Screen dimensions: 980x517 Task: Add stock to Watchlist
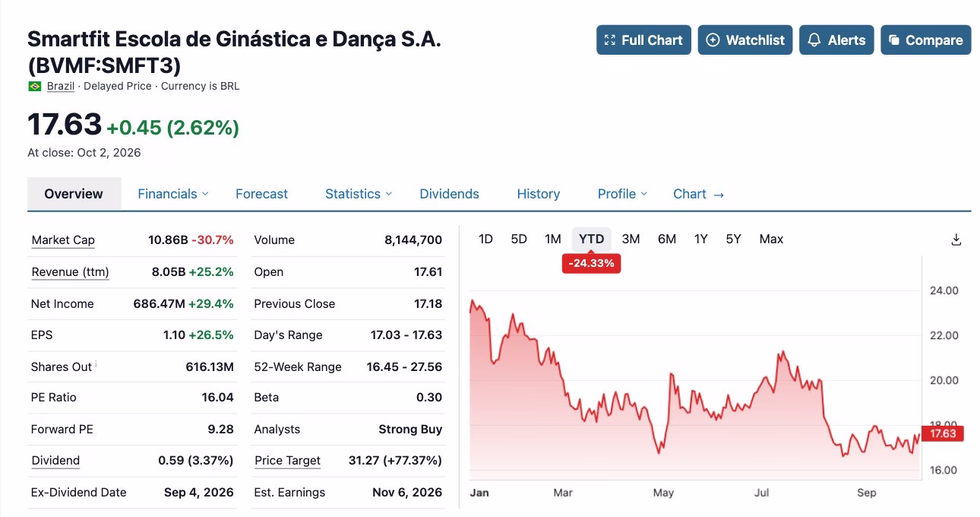(745, 40)
